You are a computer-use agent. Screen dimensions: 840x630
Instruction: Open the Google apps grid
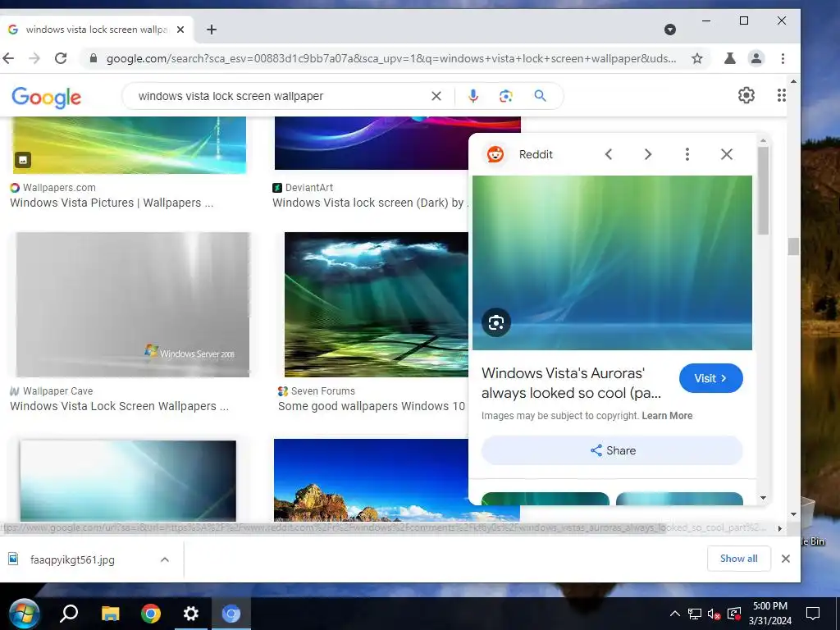[781, 95]
